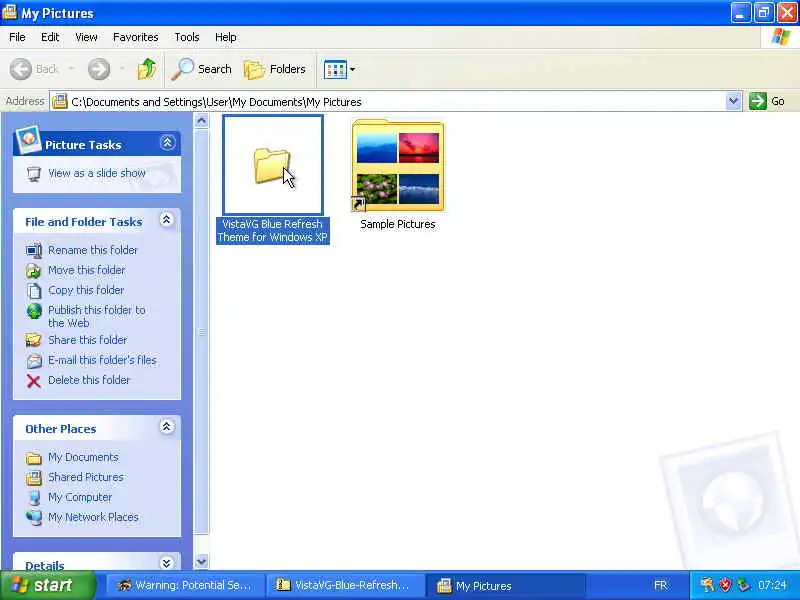Click the Copy this folder icon
The height and width of the screenshot is (600, 800).
34,290
